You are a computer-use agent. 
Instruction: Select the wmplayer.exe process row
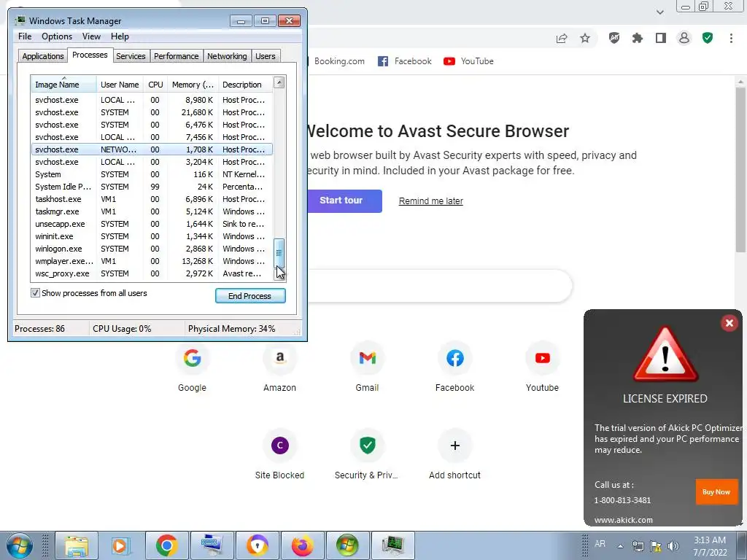pos(152,261)
